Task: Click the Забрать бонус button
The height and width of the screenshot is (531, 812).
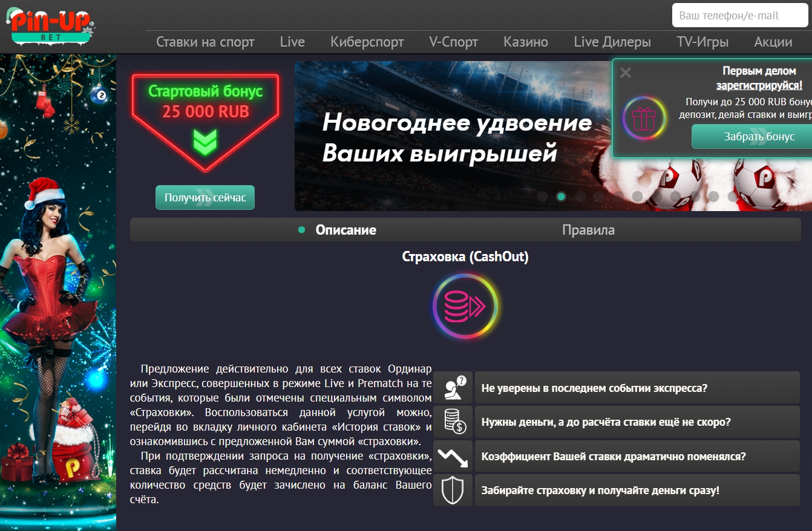Action: 752,137
